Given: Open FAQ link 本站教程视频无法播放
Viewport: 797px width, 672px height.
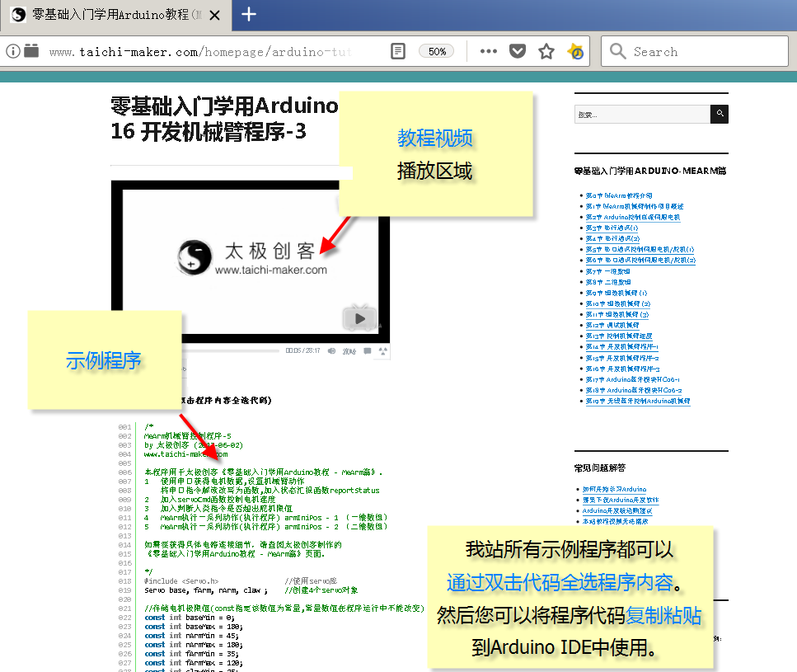Looking at the screenshot, I should tap(615, 522).
